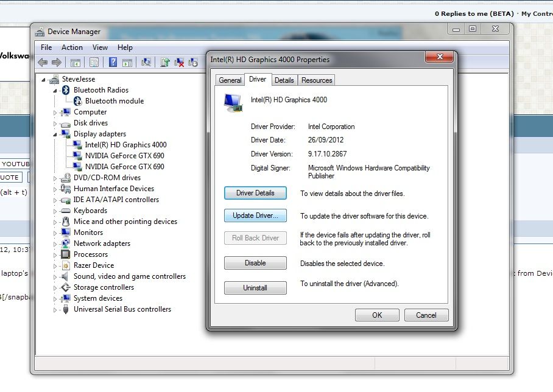Expand the Universal Serial Bus controllers node
Viewport: 553px width, 392px height.
click(55, 309)
